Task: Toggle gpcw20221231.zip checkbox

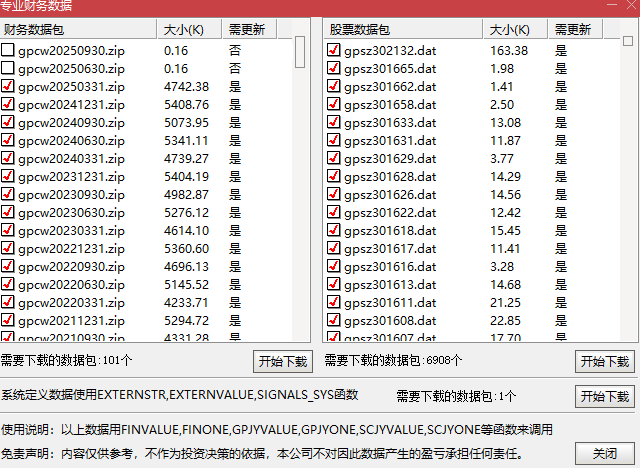Action: pyautogui.click(x=8, y=248)
